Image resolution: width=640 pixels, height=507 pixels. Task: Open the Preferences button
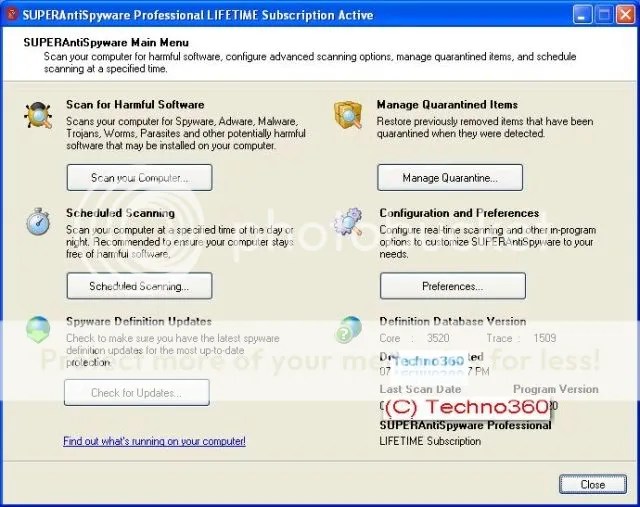click(453, 286)
